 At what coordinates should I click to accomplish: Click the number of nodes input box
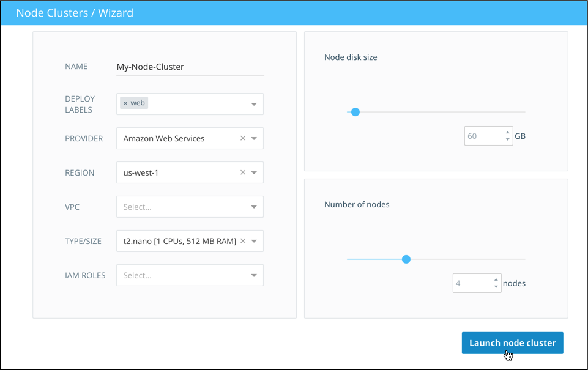coord(472,283)
